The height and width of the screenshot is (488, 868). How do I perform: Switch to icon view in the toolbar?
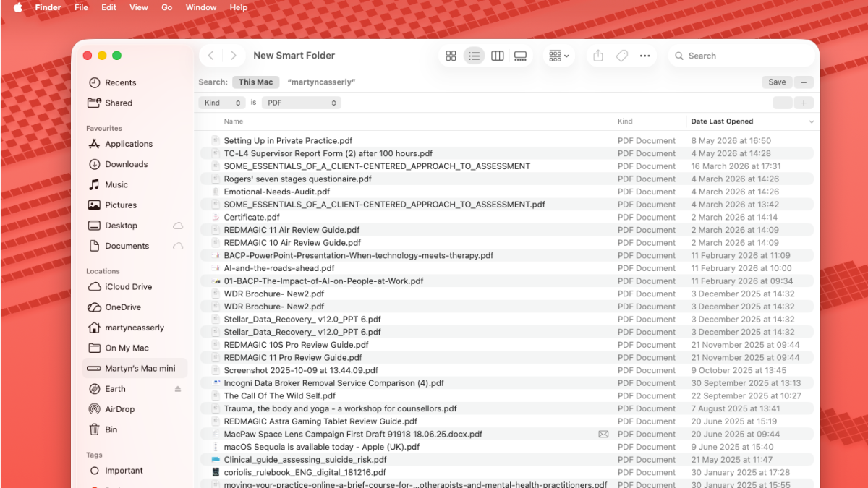click(451, 56)
